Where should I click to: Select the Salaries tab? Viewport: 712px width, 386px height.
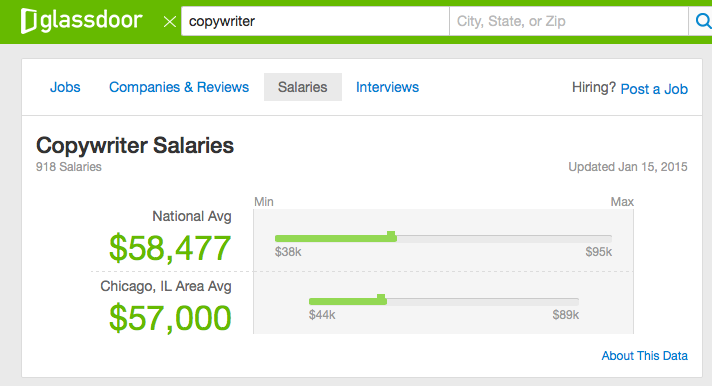[303, 87]
